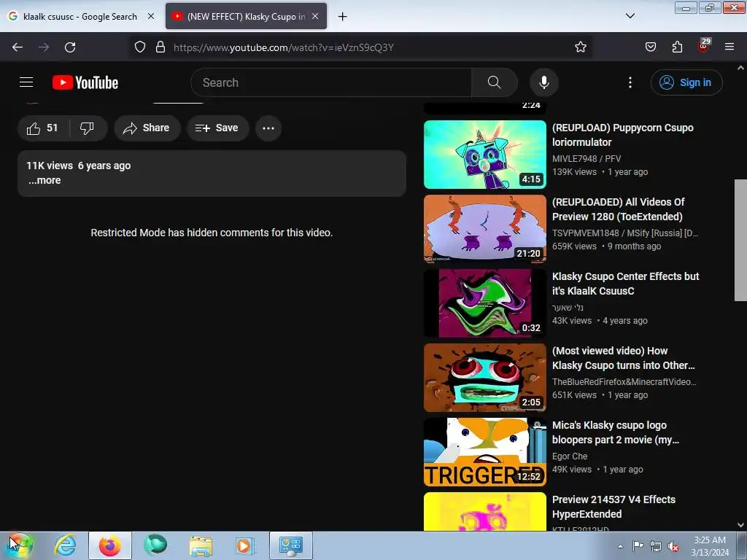This screenshot has width=747, height=560.
Task: Open YouTube settings three-dot menu
Action: [630, 82]
